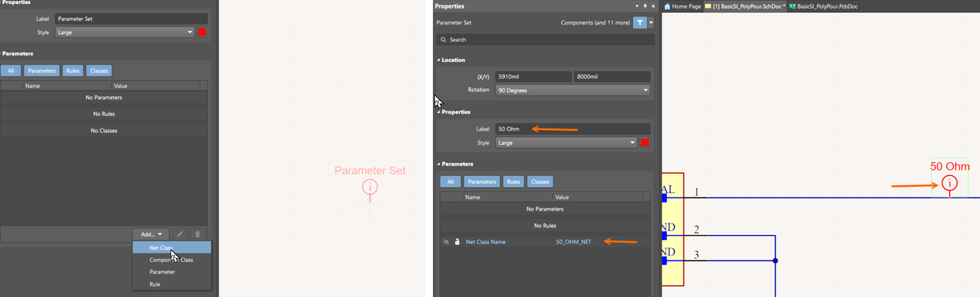Switch to the Home Page tab
The height and width of the screenshot is (297, 980).
pyautogui.click(x=682, y=6)
